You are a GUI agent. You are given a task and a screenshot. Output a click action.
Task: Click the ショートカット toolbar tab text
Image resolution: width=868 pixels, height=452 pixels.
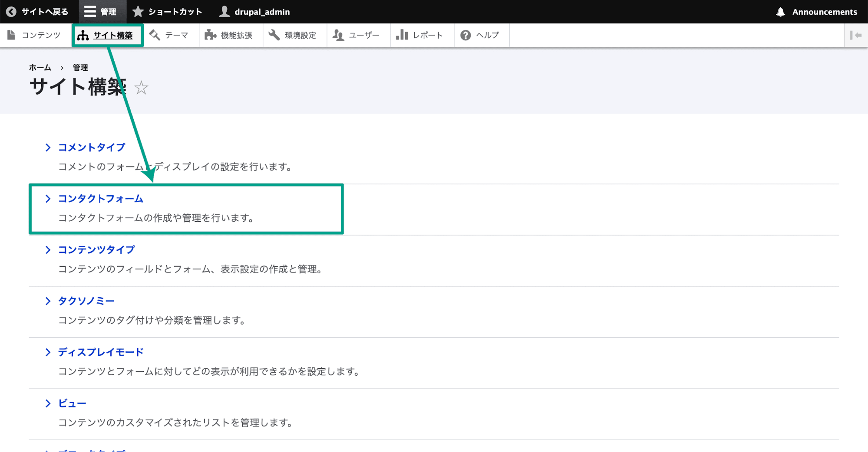click(x=175, y=12)
